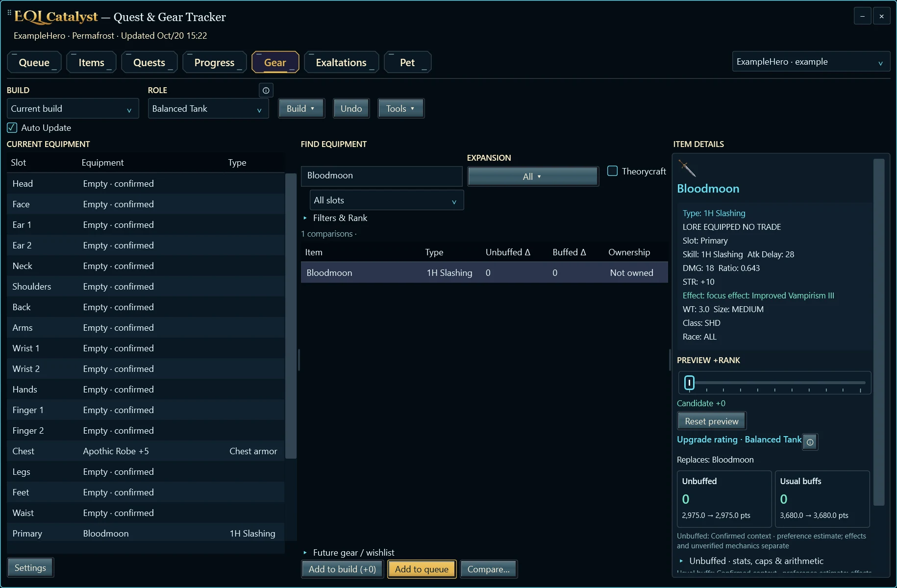This screenshot has height=588, width=897.
Task: Minimize the EQL Catalyst window
Action: 863,16
